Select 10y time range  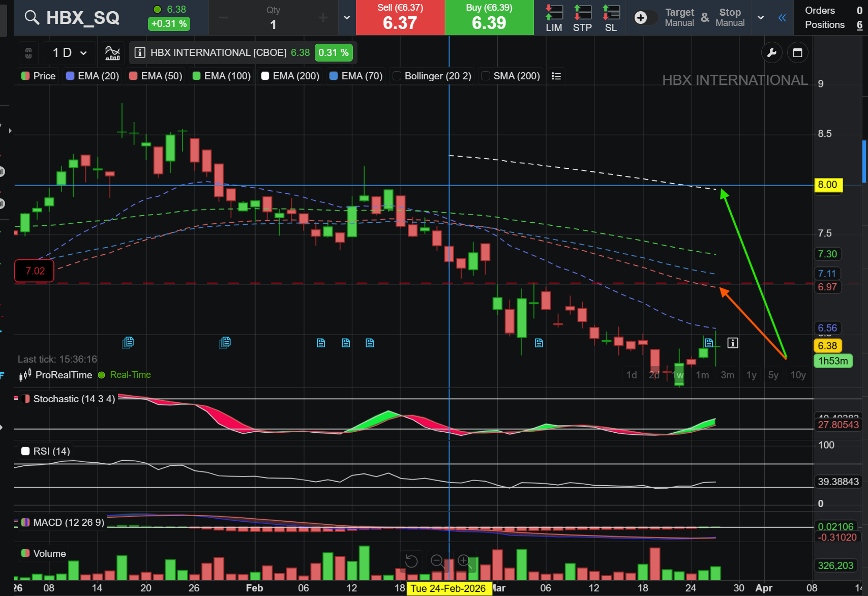pyautogui.click(x=798, y=375)
